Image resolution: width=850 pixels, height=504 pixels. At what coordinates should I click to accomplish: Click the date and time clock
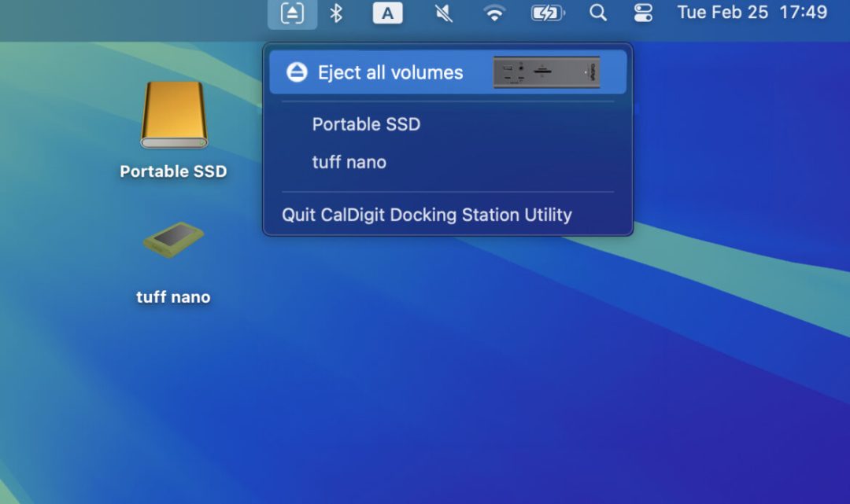(752, 13)
